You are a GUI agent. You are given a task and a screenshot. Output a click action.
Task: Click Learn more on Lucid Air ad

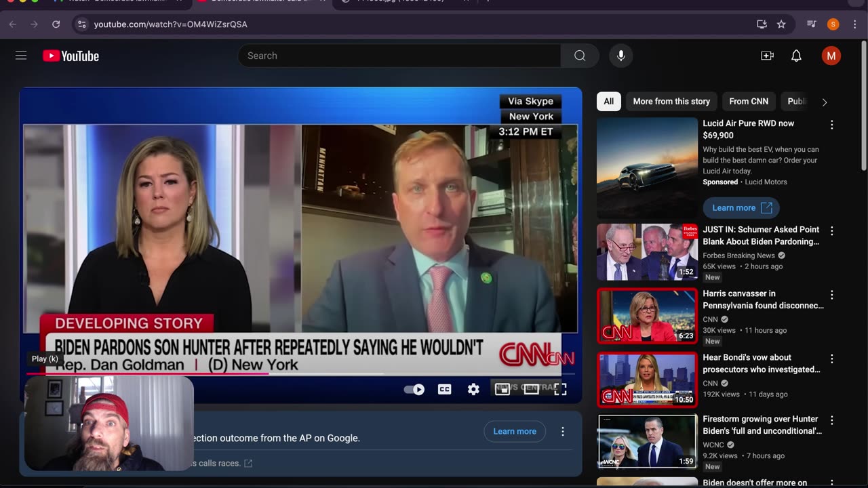(741, 208)
